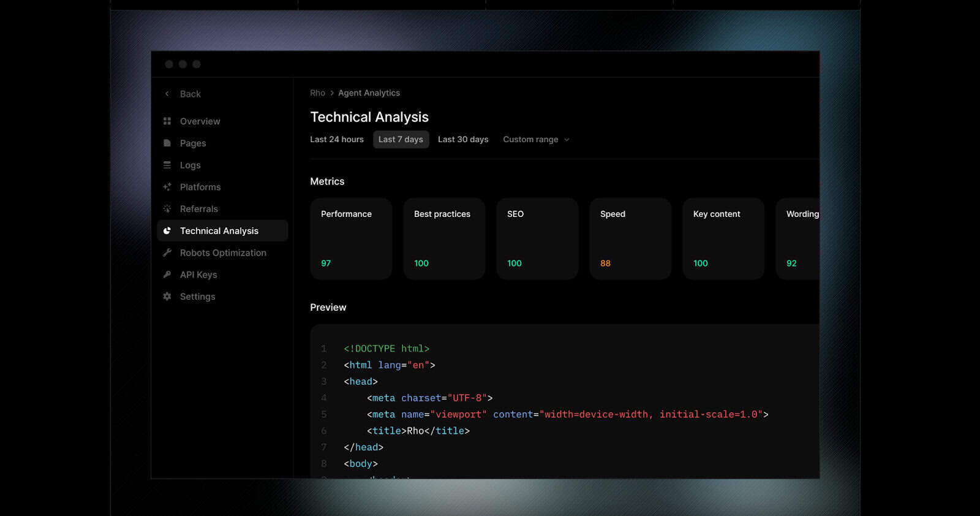Open the Performance metric card
980x516 pixels.
click(x=351, y=238)
